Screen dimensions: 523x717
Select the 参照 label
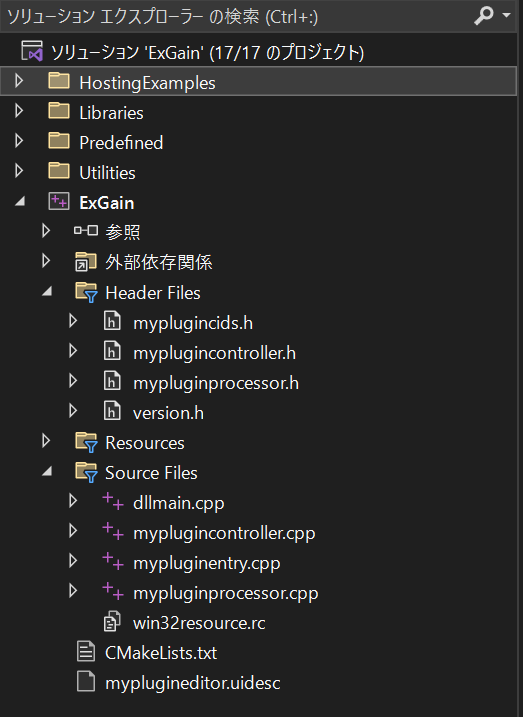click(123, 232)
